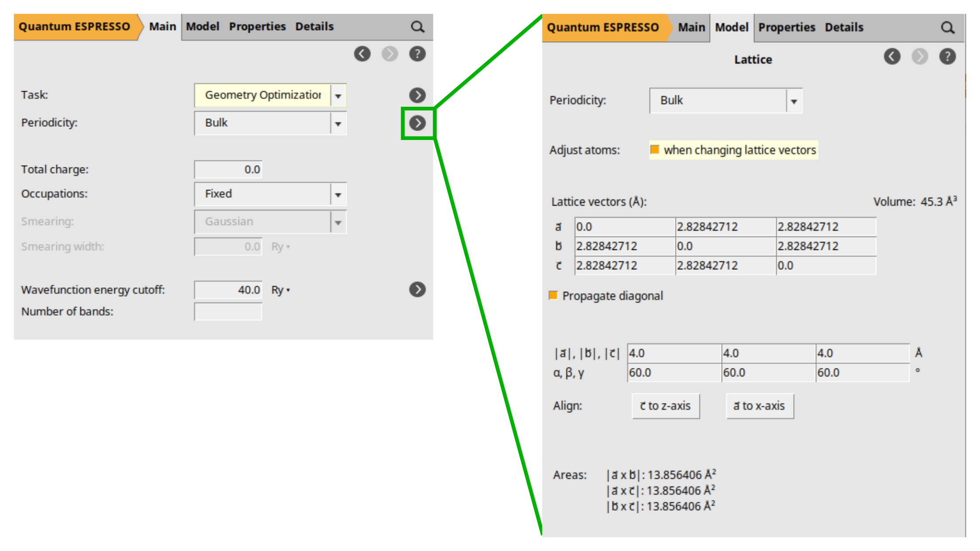
Task: Enable the Adjust atoms orange checkbox
Action: click(654, 150)
